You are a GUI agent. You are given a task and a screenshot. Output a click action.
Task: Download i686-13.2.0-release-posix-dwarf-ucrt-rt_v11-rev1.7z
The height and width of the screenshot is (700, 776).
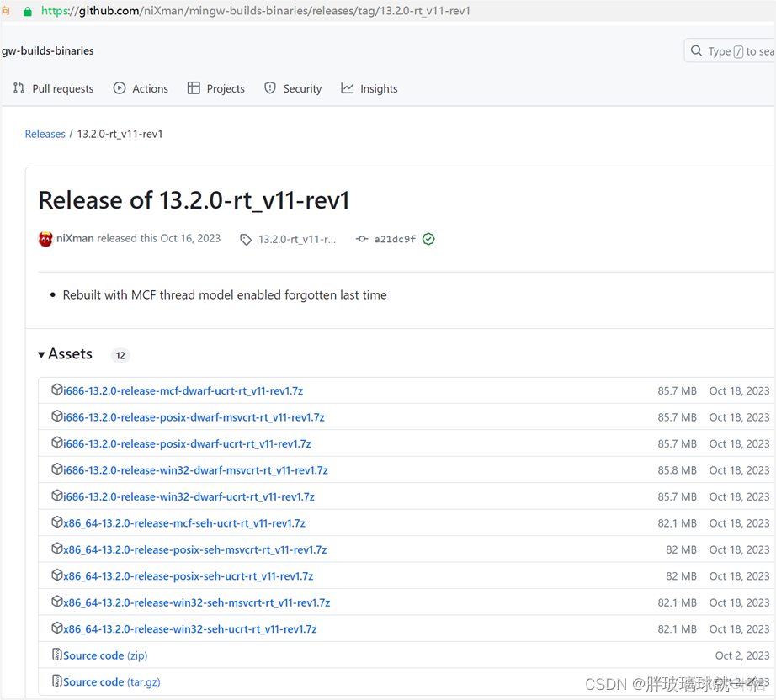click(187, 443)
